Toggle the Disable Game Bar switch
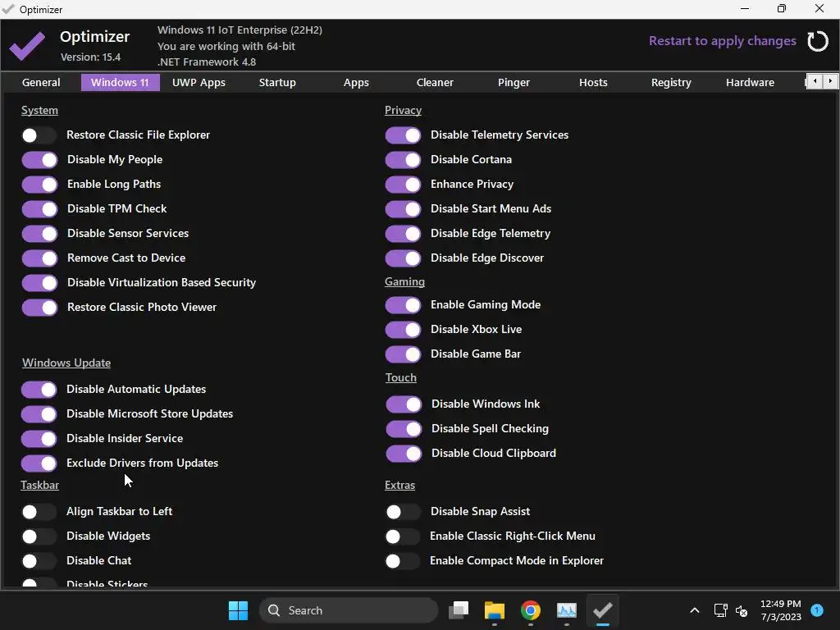This screenshot has height=630, width=840. click(403, 354)
